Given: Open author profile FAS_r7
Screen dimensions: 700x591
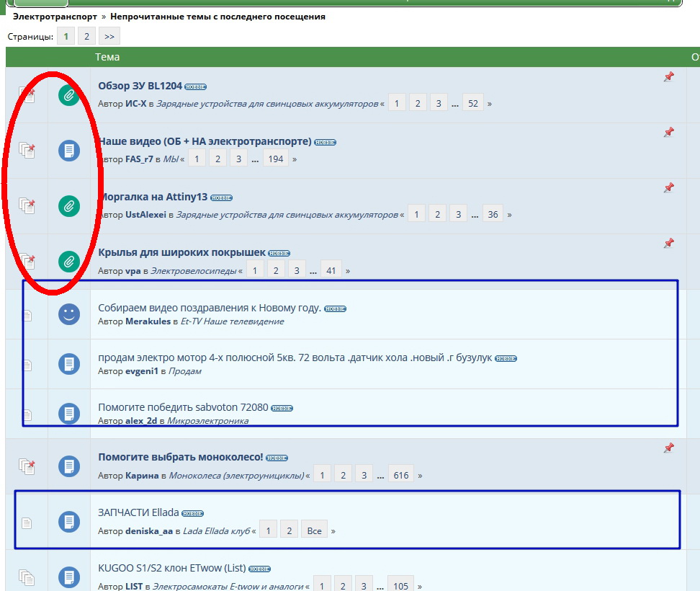Looking at the screenshot, I should pos(139,159).
